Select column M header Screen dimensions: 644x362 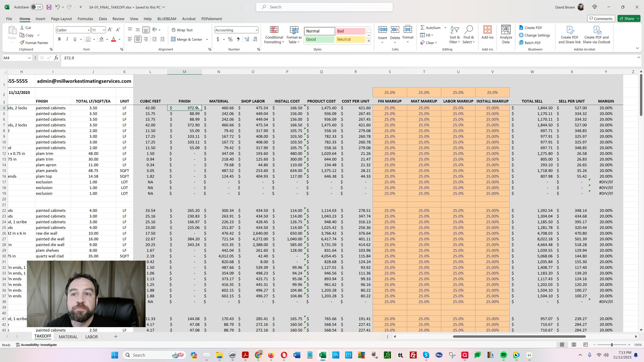(184, 72)
